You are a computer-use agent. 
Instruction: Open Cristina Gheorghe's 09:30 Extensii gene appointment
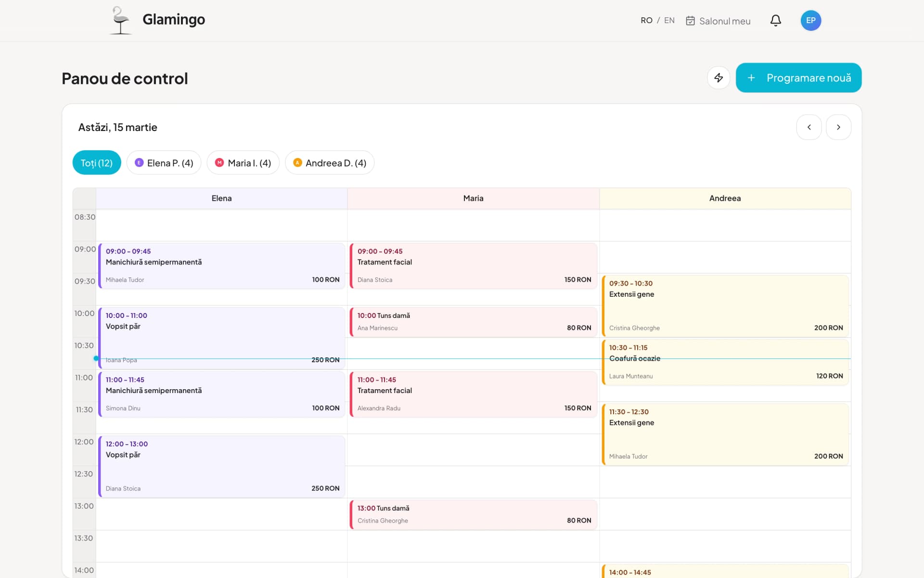pyautogui.click(x=725, y=305)
